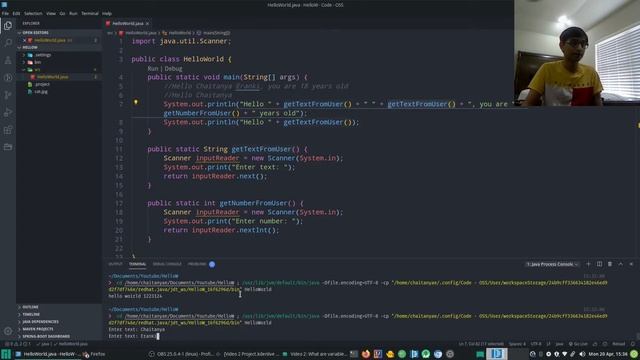Image resolution: width=640 pixels, height=360 pixels.
Task: Click the UTF-8 encoding in status bar
Action: [536, 344]
